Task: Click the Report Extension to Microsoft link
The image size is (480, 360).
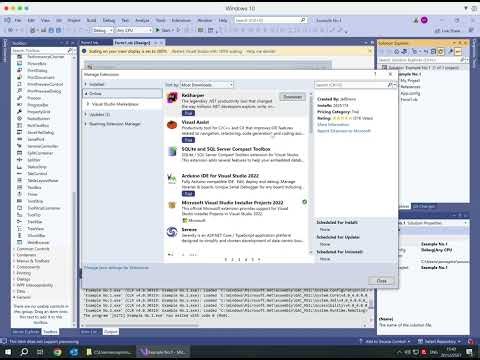Action: (344, 131)
